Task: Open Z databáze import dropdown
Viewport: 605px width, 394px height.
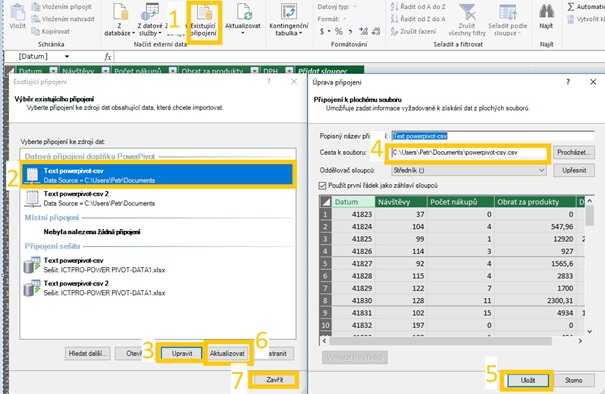Action: coord(120,20)
